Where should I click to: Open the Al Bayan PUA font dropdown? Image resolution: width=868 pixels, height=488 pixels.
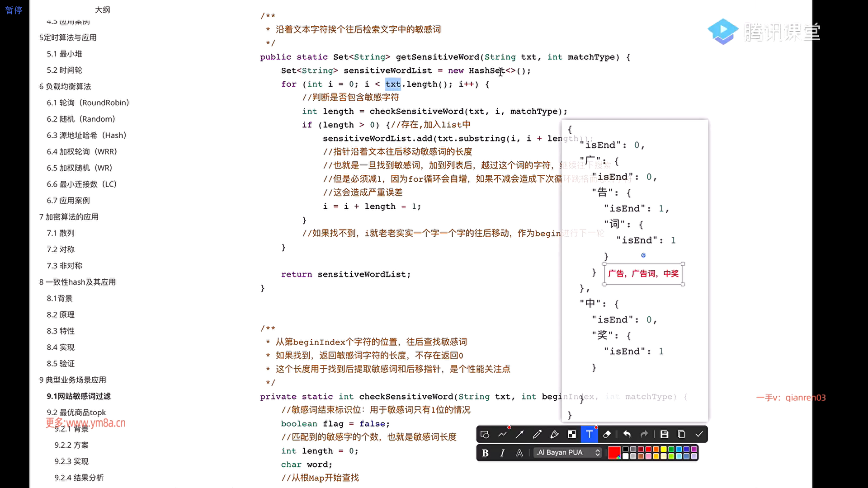pyautogui.click(x=568, y=453)
